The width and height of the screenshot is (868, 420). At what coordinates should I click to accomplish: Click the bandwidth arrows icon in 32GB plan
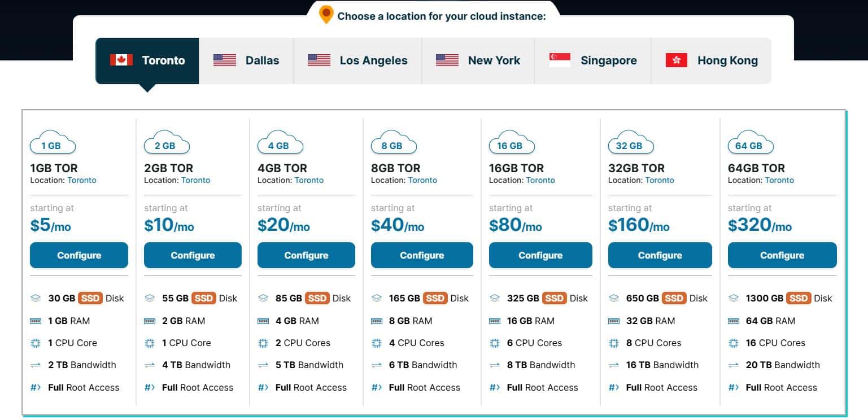pyautogui.click(x=614, y=365)
